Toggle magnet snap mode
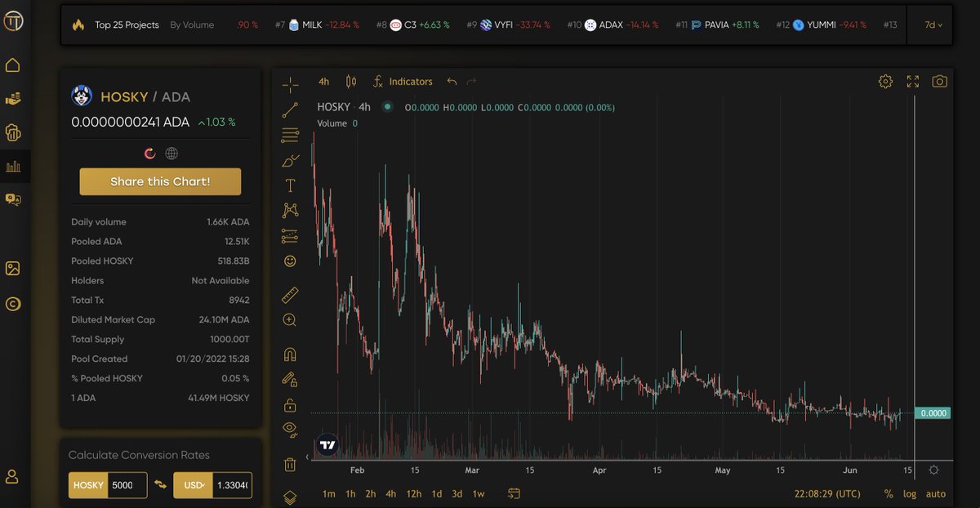The width and height of the screenshot is (980, 508). [290, 354]
